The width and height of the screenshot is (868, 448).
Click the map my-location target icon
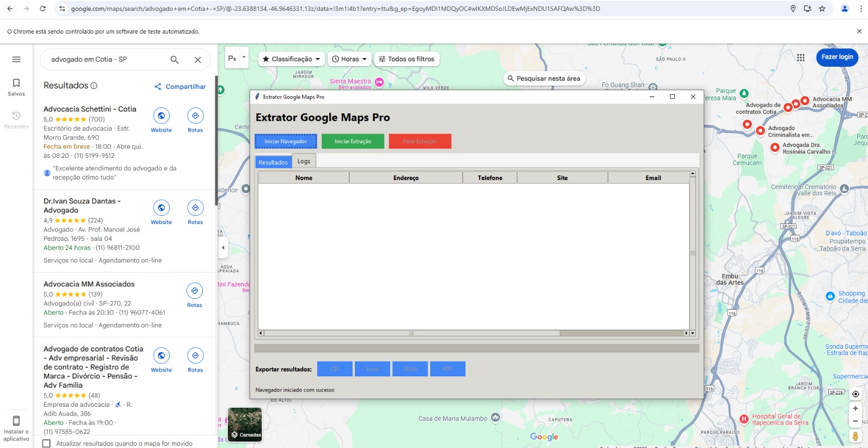pos(856,394)
